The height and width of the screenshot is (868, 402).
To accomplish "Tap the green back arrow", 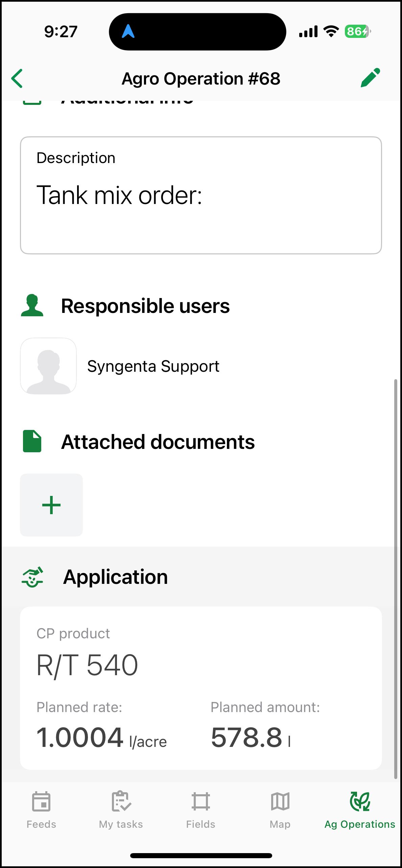I will pyautogui.click(x=18, y=78).
